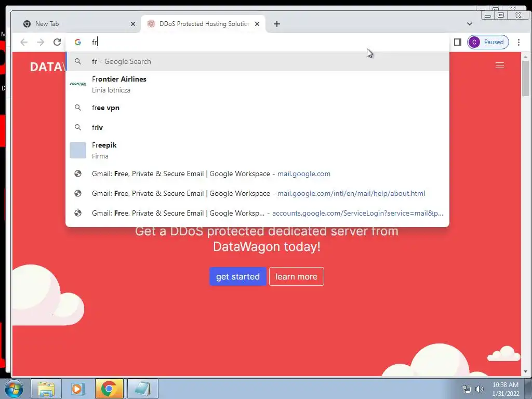Screen dimensions: 532x399
Task: Choose the 'friv' search suggestion
Action: pyautogui.click(x=257, y=127)
